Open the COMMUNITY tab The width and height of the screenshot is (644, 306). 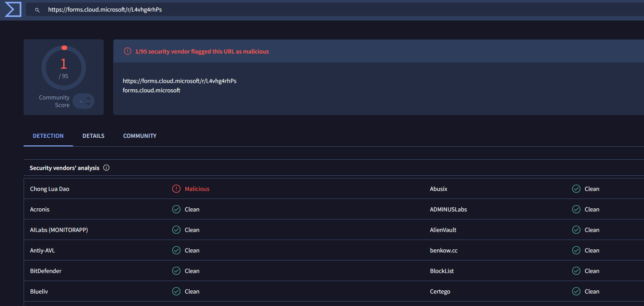point(140,136)
